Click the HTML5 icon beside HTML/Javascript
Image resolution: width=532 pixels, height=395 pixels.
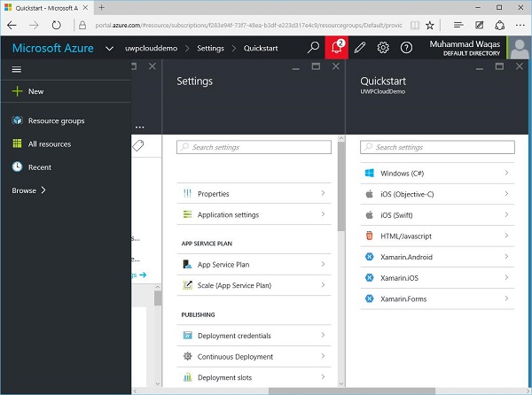click(370, 236)
